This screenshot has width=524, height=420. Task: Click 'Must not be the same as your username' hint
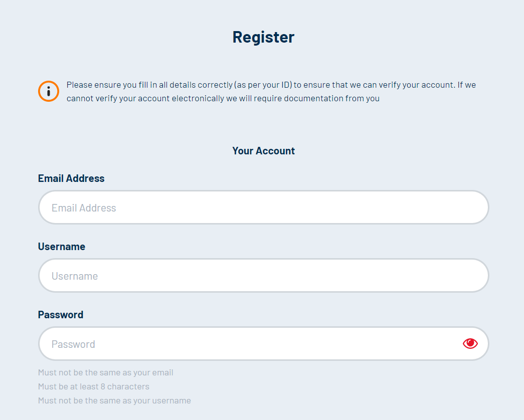pos(114,400)
